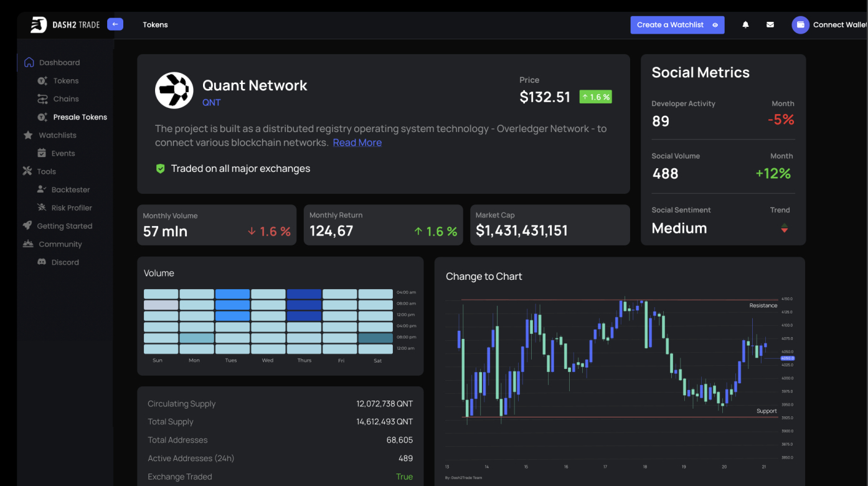Click the green verified shield icon

click(x=160, y=169)
